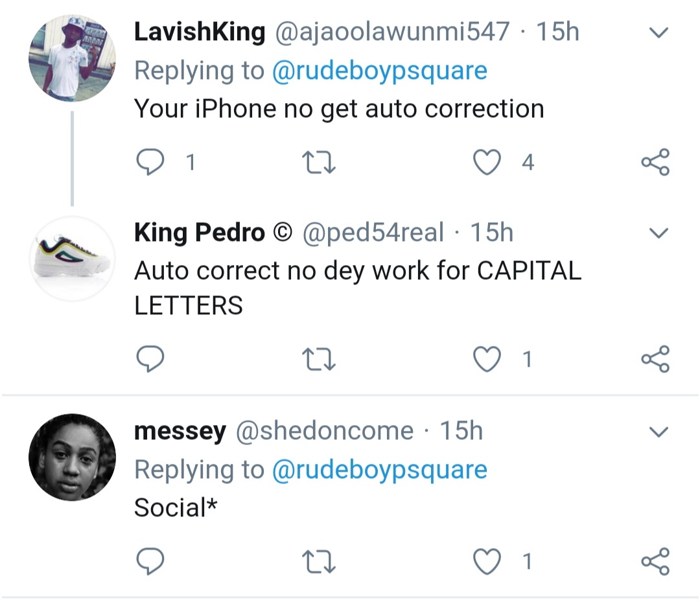Reply to messey's Social* tweet
The height and width of the screenshot is (611, 700).
point(150,561)
